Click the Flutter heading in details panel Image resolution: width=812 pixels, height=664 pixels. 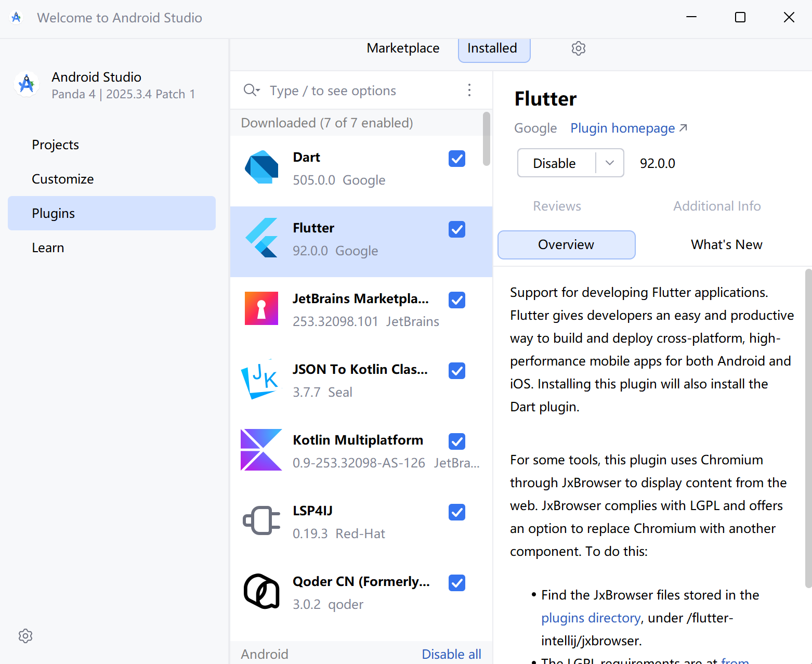[545, 99]
